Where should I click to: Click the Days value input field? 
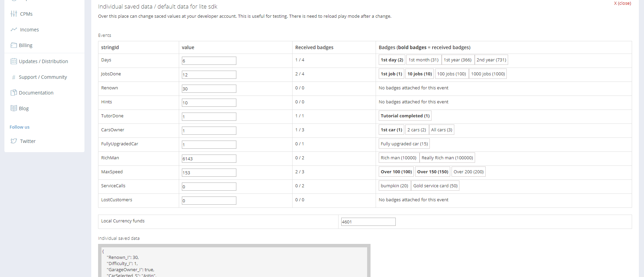pyautogui.click(x=209, y=61)
